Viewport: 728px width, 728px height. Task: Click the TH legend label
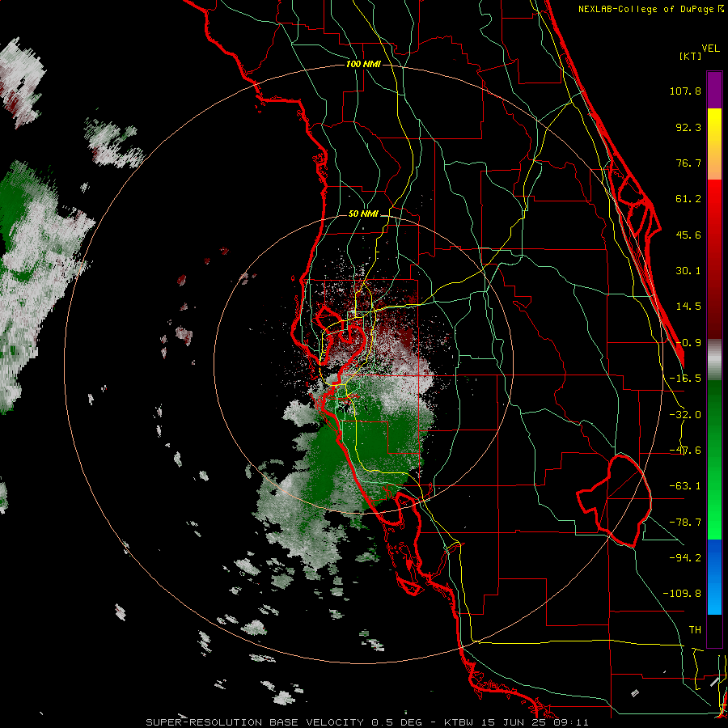tap(695, 630)
